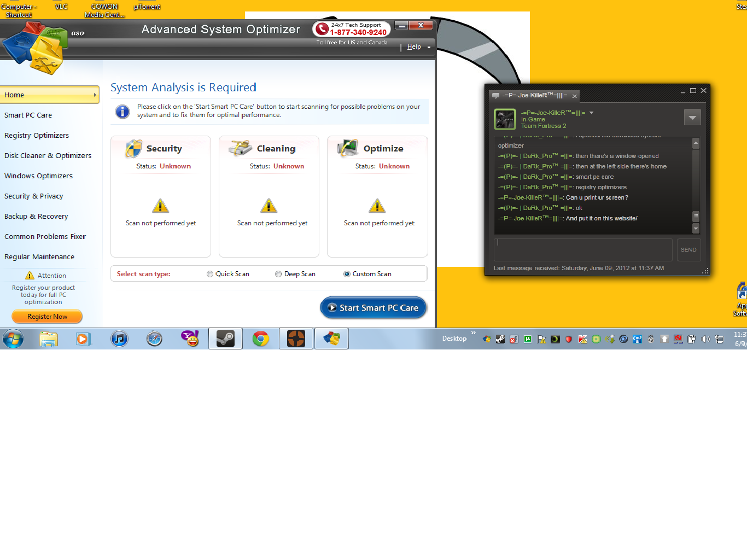
Task: Select the Custom Scan radio button
Action: [x=347, y=274]
